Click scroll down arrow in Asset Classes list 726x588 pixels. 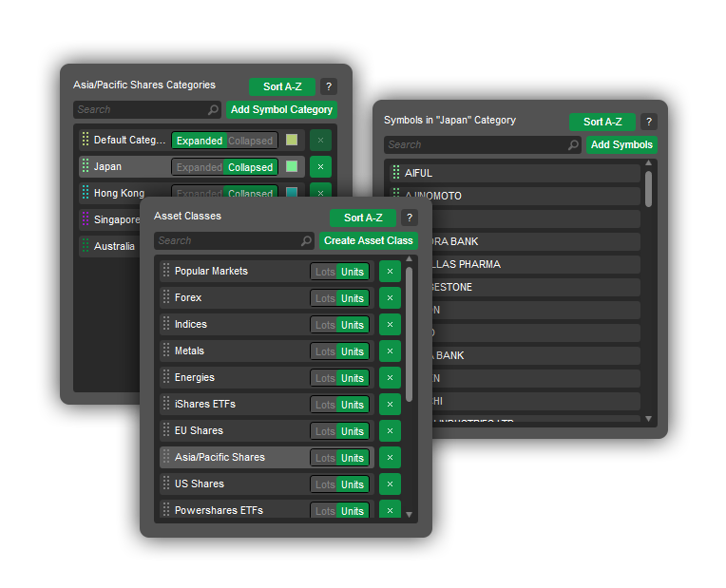(x=409, y=515)
